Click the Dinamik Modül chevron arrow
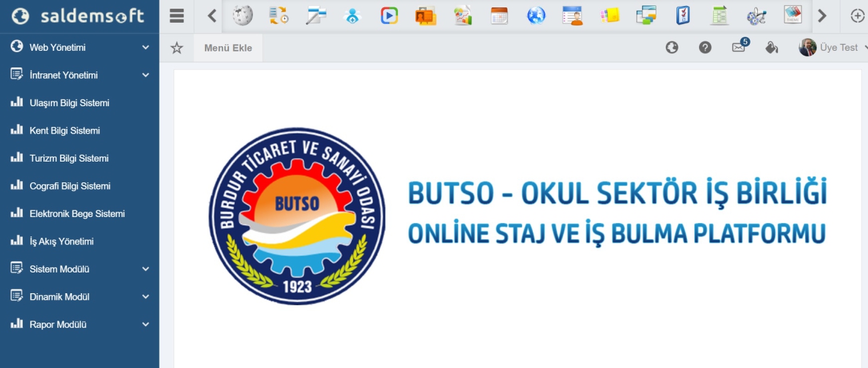868x368 pixels. [146, 297]
